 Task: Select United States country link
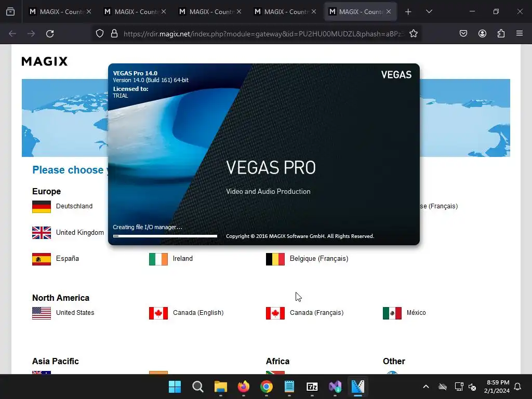click(75, 312)
